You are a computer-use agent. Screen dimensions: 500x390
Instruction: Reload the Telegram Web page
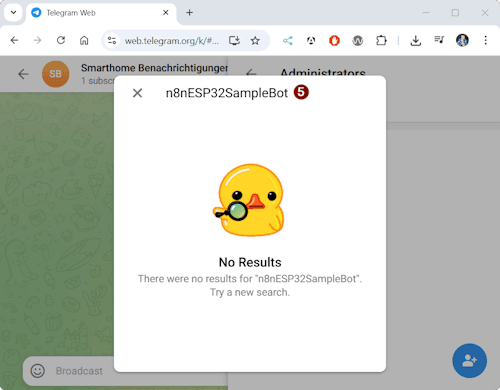coord(61,41)
